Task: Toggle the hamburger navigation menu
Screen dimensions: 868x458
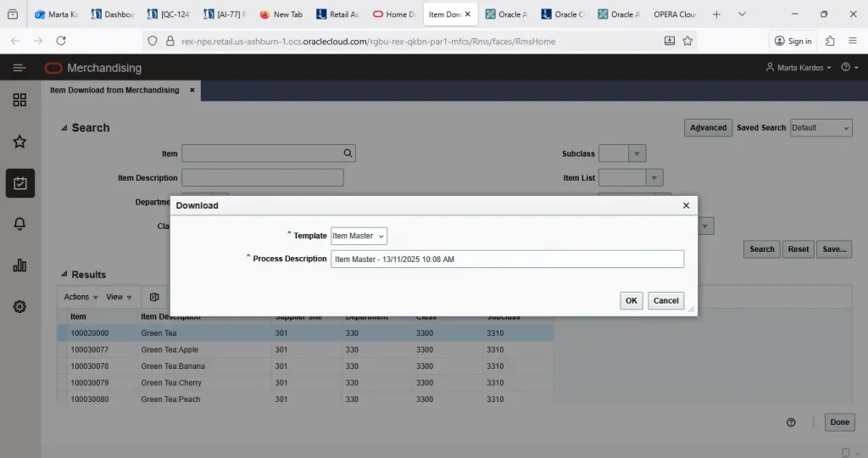Action: click(19, 68)
